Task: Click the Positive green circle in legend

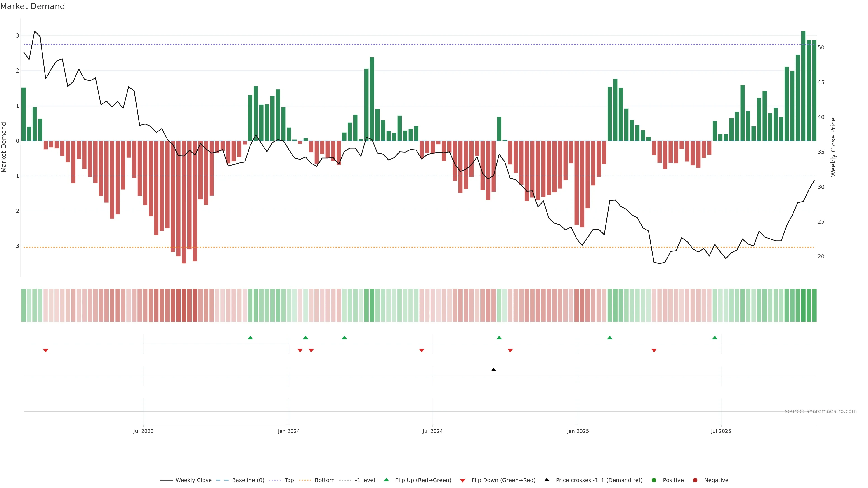Action: pos(654,480)
